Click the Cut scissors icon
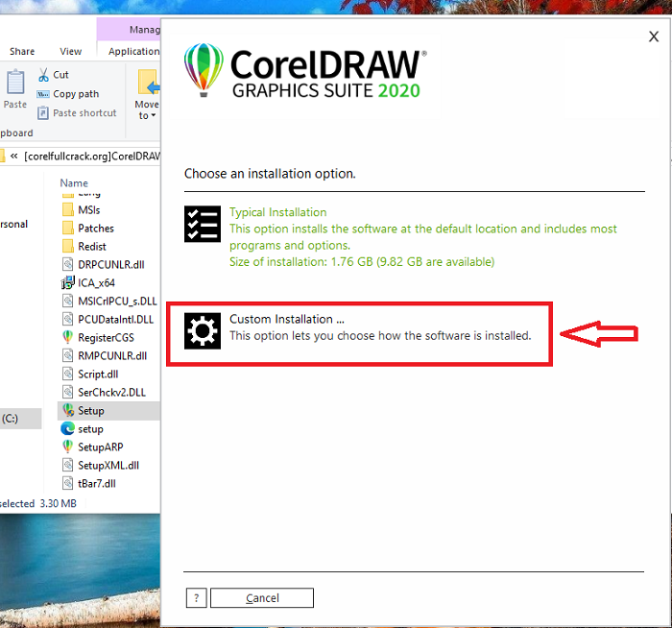The height and width of the screenshot is (628, 672). pyautogui.click(x=44, y=75)
